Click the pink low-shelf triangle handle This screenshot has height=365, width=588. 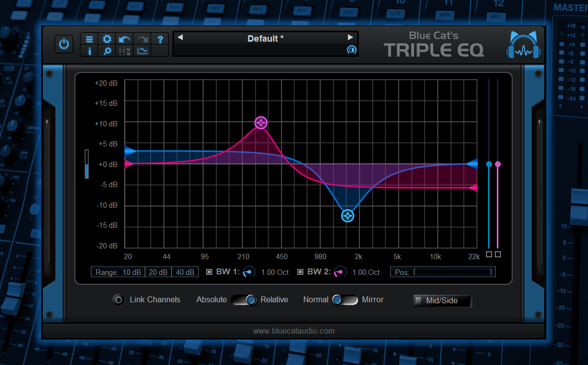click(x=129, y=164)
